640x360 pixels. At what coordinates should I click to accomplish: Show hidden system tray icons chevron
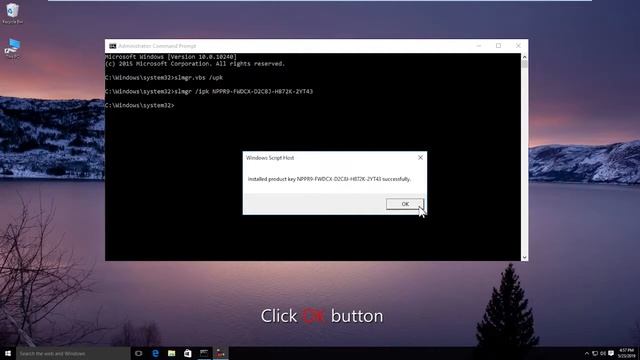click(587, 353)
